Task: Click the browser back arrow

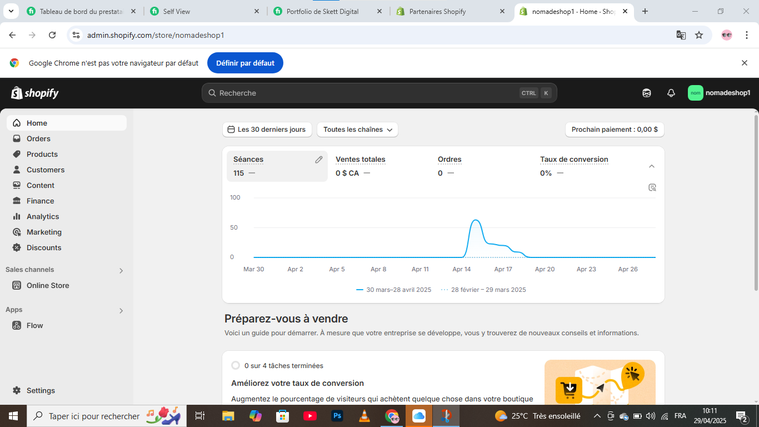Action: [12, 35]
